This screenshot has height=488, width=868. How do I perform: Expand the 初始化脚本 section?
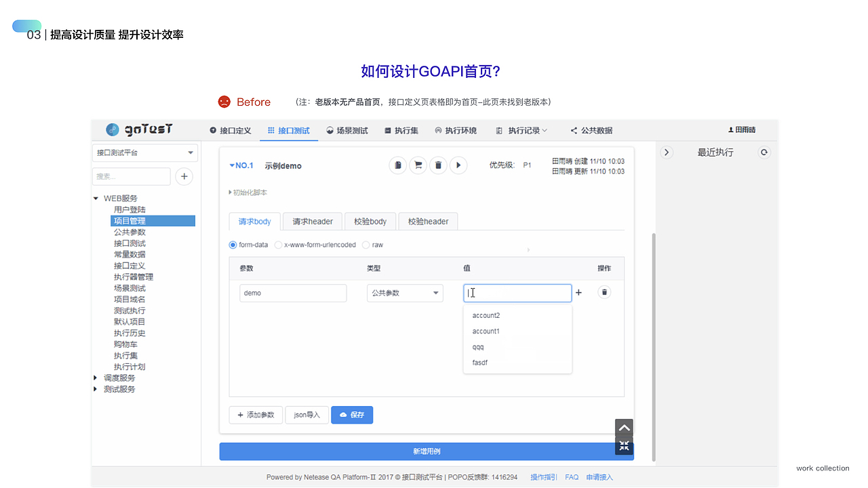click(x=248, y=192)
